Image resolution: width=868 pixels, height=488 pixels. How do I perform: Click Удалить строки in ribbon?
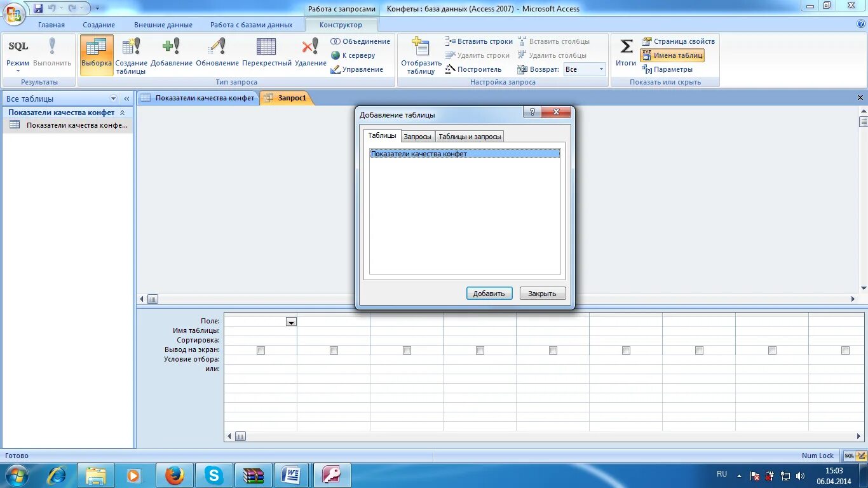coord(478,55)
